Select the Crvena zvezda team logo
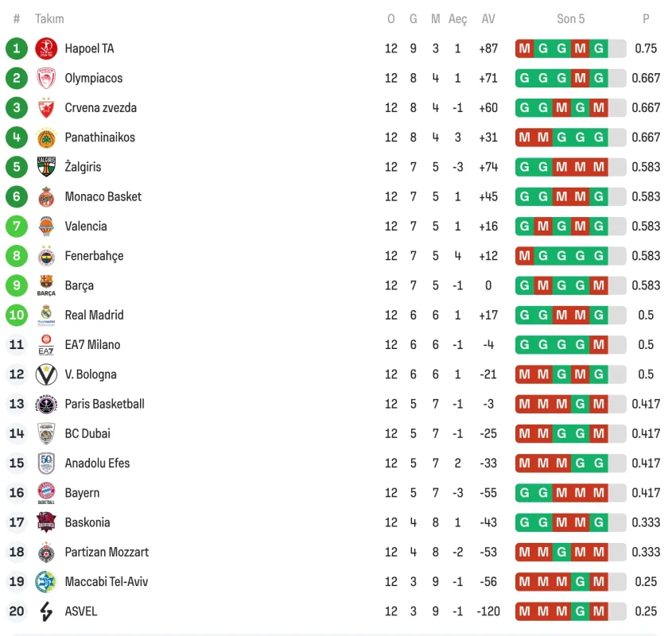This screenshot has height=636, width=672. (46, 108)
